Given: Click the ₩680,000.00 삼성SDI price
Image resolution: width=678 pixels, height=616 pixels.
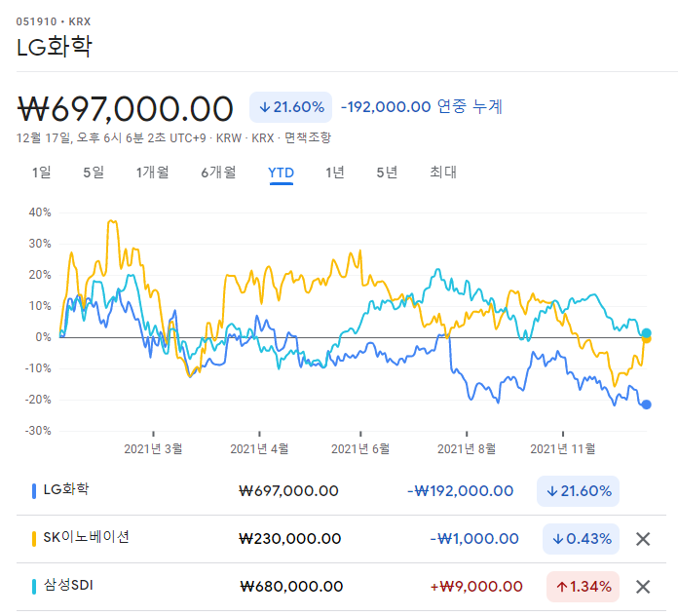Looking at the screenshot, I should [291, 587].
